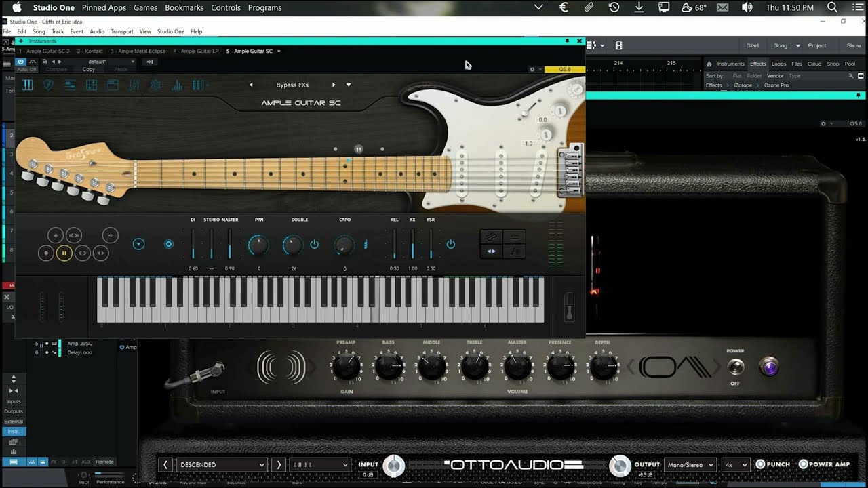Click the macOS Spotlight search icon
This screenshot has width=868, height=488.
pyautogui.click(x=832, y=7)
